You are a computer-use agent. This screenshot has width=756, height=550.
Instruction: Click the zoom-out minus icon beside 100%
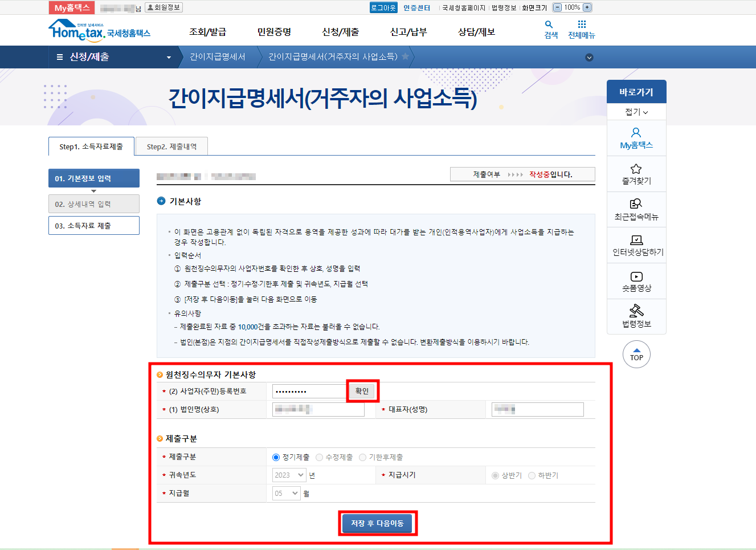coord(558,7)
